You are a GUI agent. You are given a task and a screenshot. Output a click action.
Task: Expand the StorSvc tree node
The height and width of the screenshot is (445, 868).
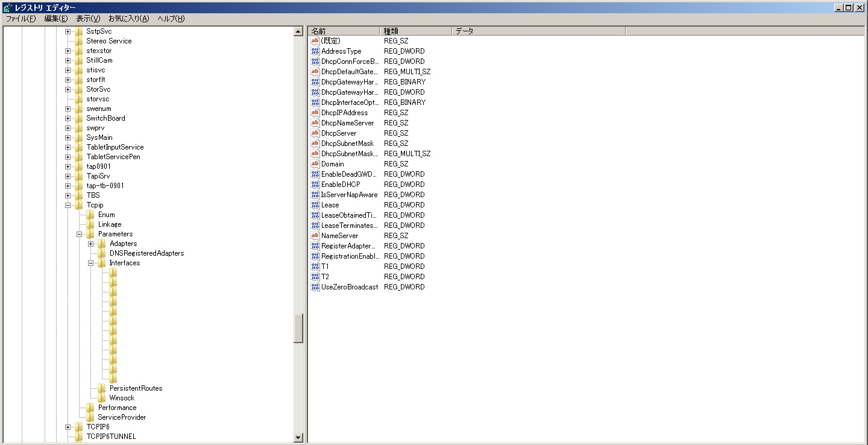(68, 89)
